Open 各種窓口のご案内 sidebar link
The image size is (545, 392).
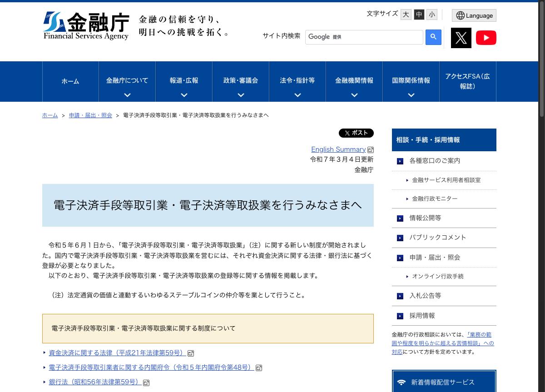click(435, 161)
